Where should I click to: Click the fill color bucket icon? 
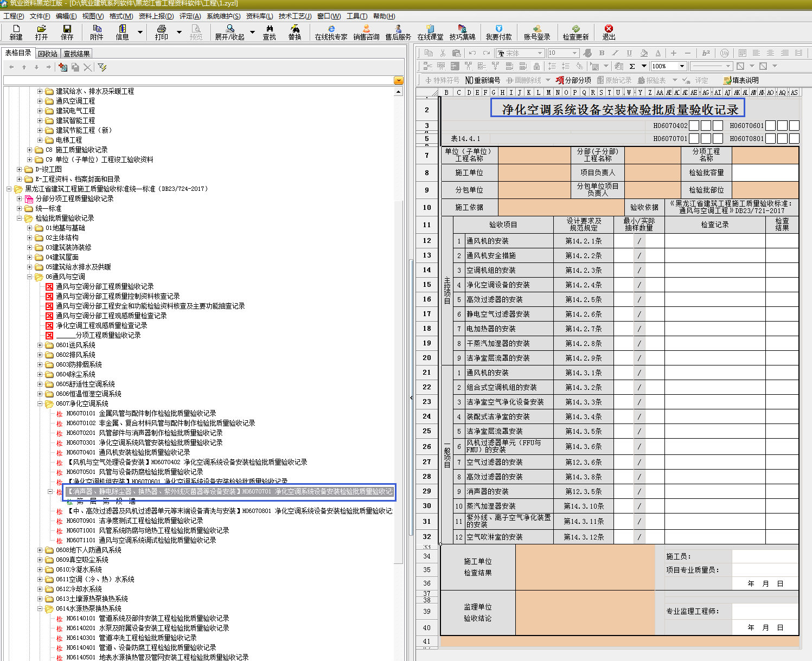[x=644, y=53]
